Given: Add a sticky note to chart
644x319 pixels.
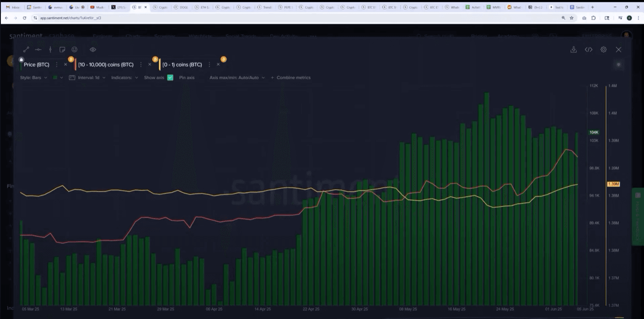Looking at the screenshot, I should pyautogui.click(x=62, y=50).
